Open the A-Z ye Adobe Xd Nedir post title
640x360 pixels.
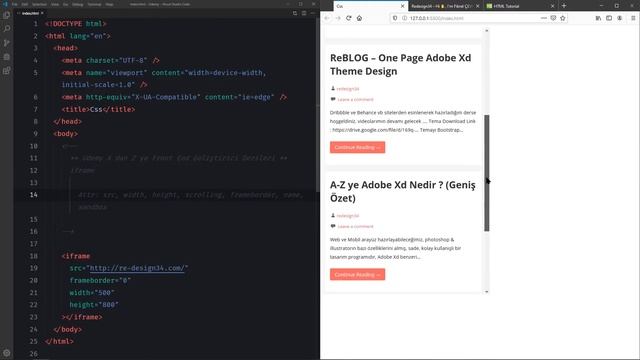(x=402, y=191)
